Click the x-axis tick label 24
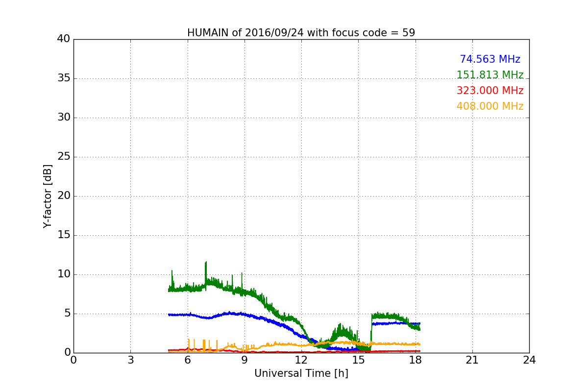The height and width of the screenshot is (392, 588). point(529,360)
